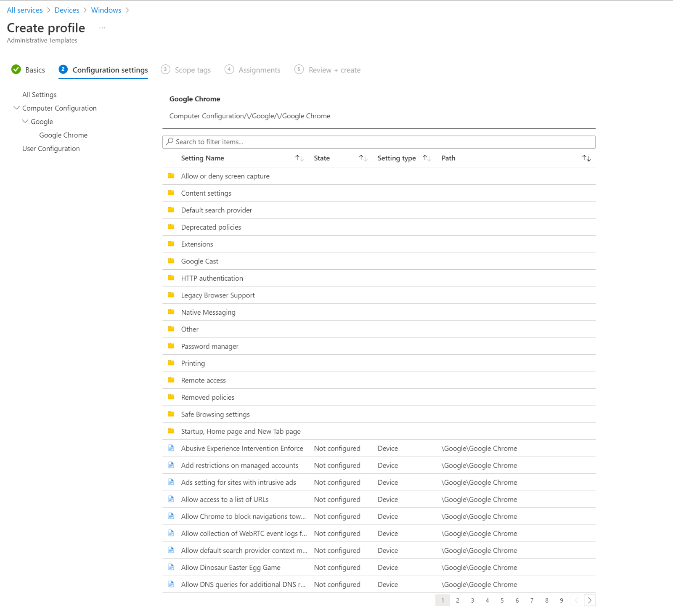The width and height of the screenshot is (673, 616).
Task: Go to next page of settings
Action: pyautogui.click(x=590, y=600)
